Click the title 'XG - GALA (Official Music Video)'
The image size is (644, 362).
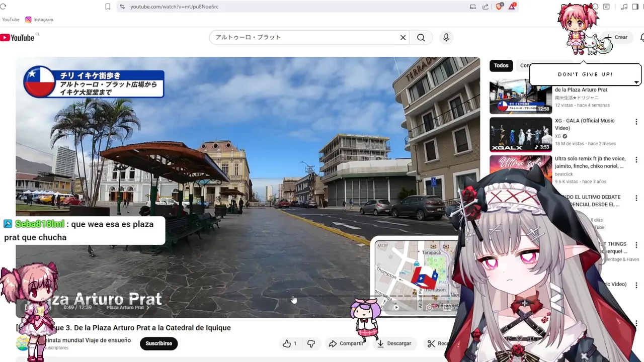point(585,124)
